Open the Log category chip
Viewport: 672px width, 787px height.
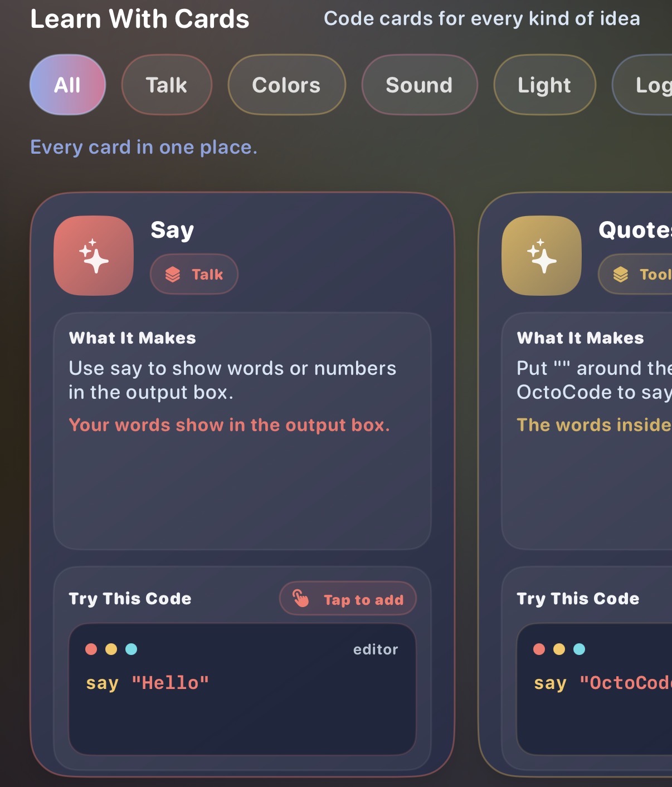pos(658,85)
